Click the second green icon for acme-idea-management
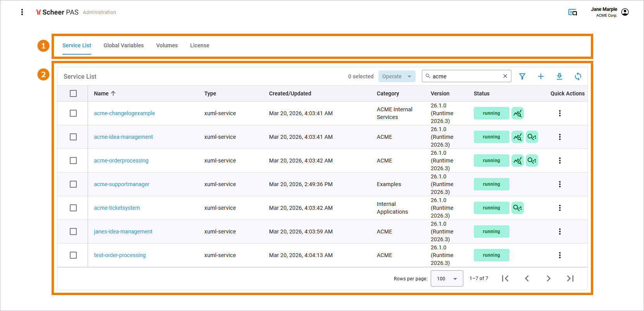 coord(532,137)
